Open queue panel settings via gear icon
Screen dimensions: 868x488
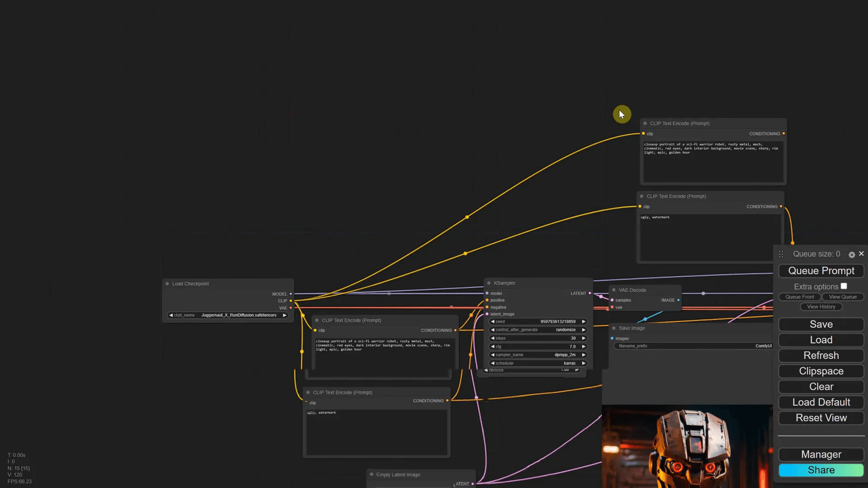pos(851,254)
